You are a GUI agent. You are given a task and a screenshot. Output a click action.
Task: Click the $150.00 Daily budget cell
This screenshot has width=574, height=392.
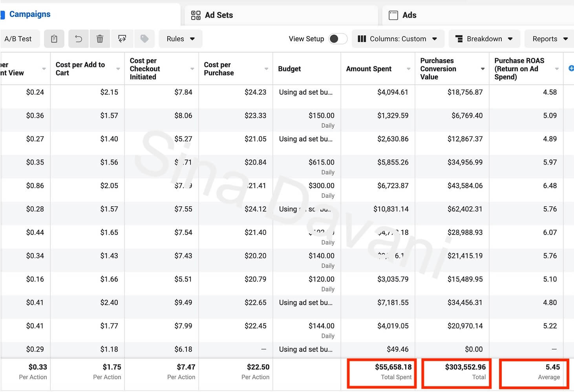321,120
